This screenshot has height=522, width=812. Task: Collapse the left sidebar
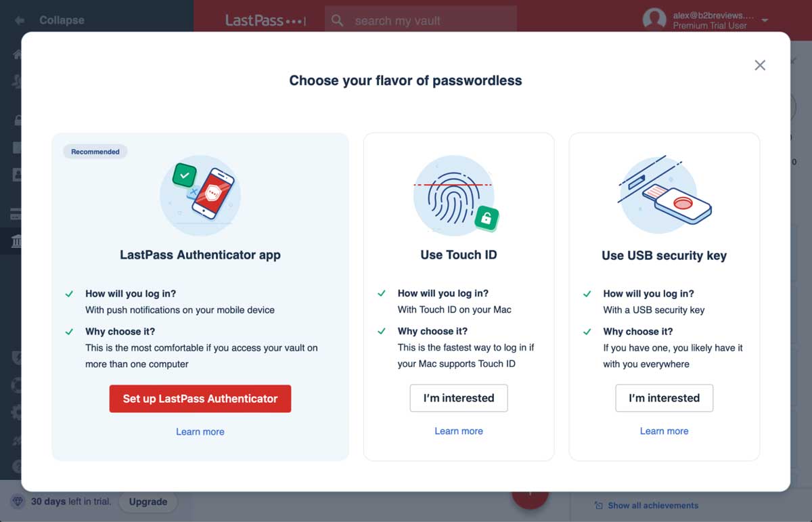(51, 20)
